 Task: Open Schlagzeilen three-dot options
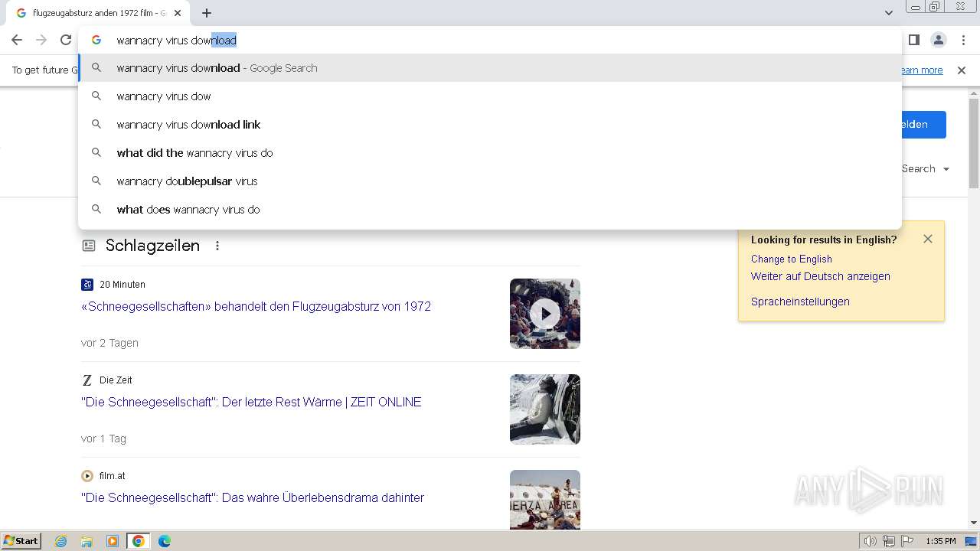point(217,246)
